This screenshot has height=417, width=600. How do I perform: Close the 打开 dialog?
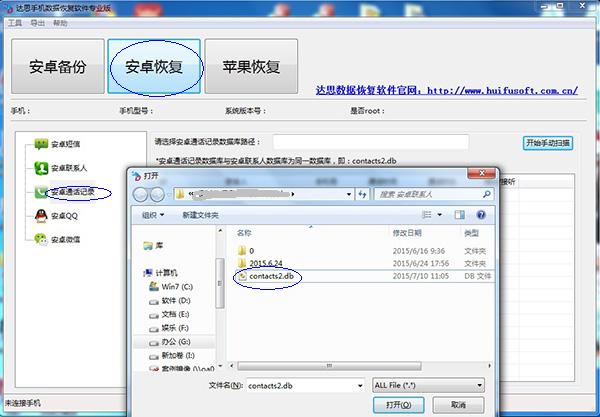point(482,173)
